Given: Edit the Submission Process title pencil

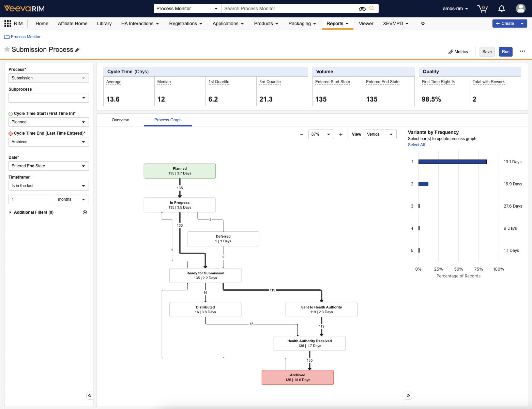Looking at the screenshot, I should (x=77, y=50).
